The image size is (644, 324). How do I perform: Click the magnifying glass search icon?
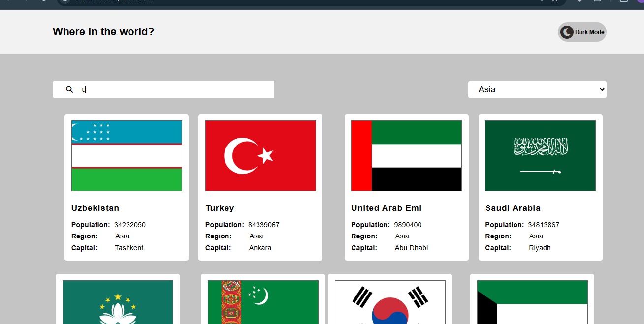[69, 89]
